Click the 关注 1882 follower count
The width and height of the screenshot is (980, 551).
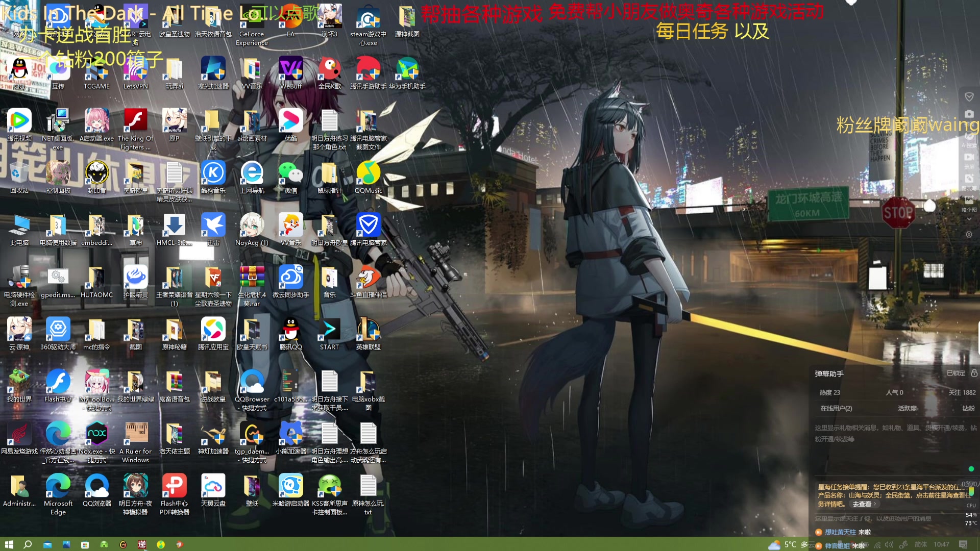coord(962,392)
